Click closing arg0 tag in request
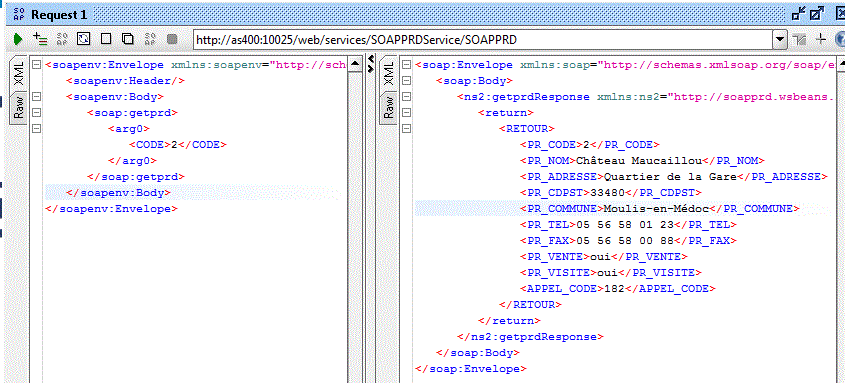 pyautogui.click(x=132, y=161)
